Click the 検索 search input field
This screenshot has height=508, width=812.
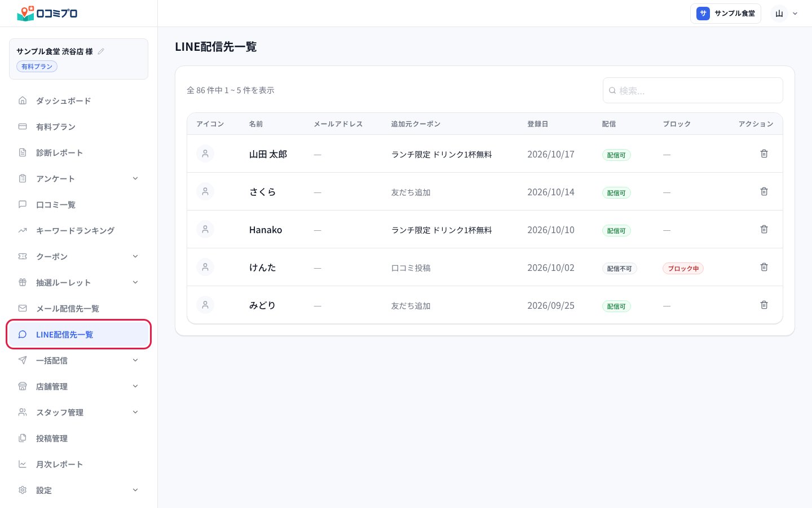[x=692, y=90]
